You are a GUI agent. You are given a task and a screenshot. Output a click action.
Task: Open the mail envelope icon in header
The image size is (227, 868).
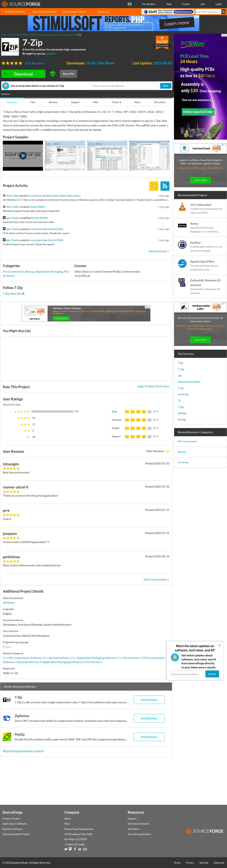[x=130, y=4]
